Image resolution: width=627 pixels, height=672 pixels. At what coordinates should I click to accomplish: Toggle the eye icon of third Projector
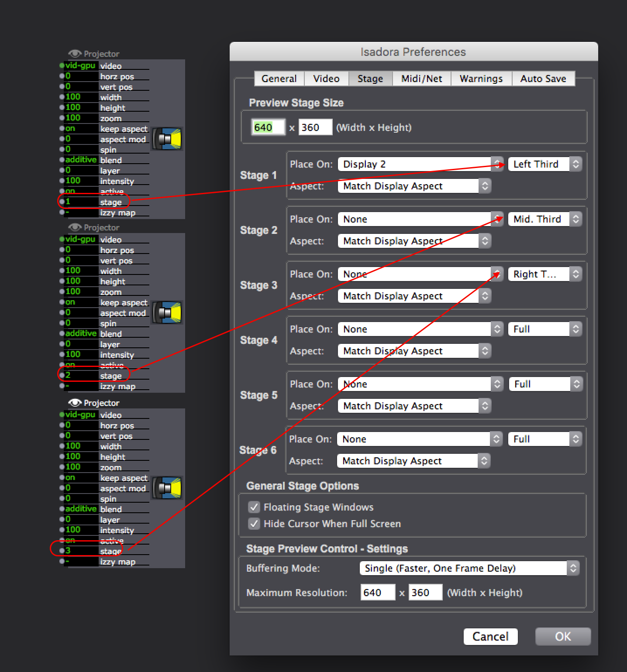75,403
